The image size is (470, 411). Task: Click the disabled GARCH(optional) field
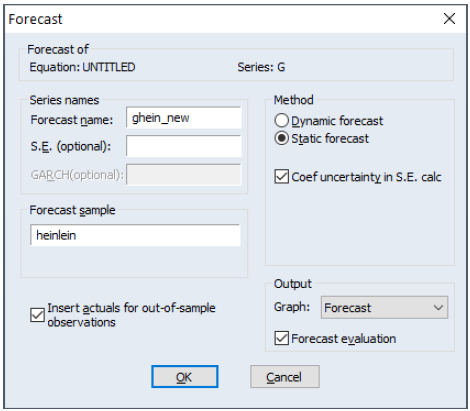(x=184, y=174)
